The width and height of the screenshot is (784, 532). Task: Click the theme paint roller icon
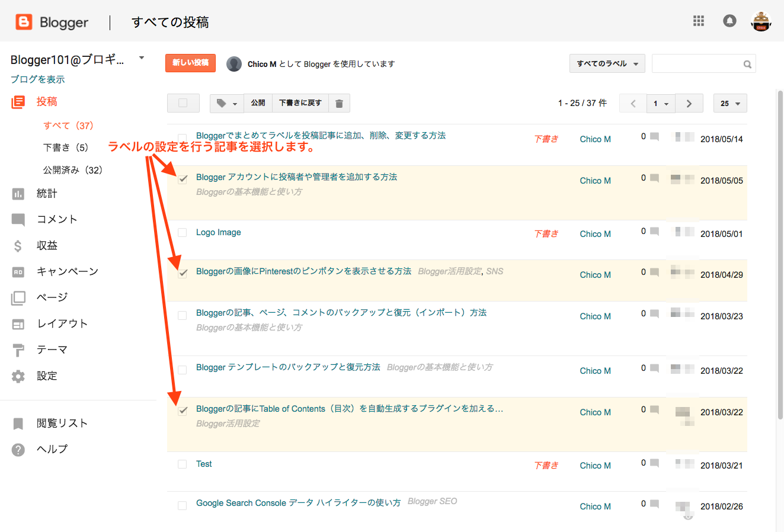point(18,350)
